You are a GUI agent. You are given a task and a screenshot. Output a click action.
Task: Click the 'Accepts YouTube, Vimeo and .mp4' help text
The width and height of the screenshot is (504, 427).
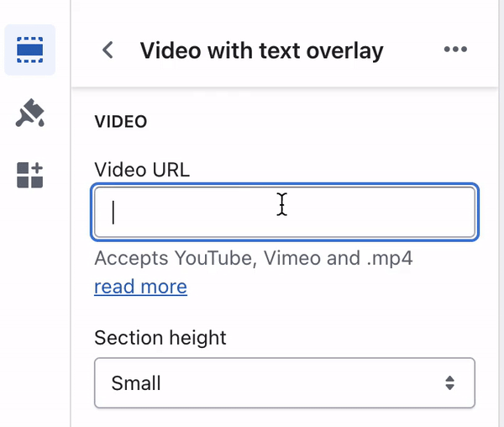254,258
